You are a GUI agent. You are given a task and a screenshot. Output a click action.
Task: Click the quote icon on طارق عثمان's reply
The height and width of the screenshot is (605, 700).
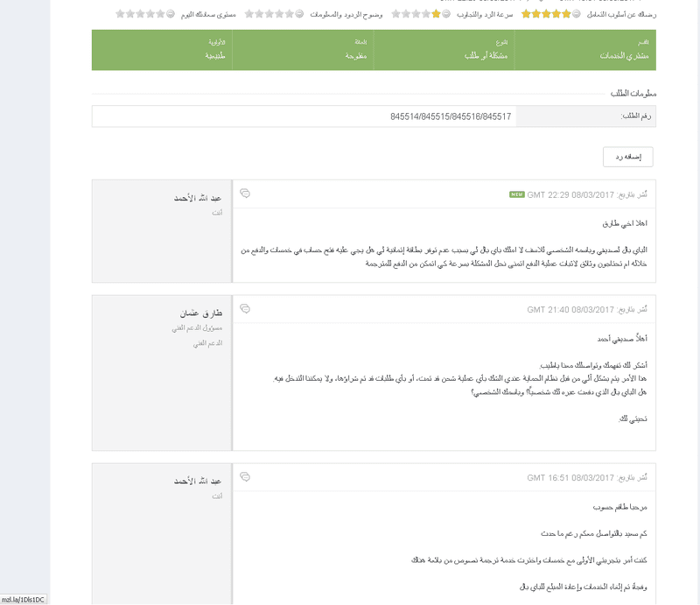click(245, 309)
